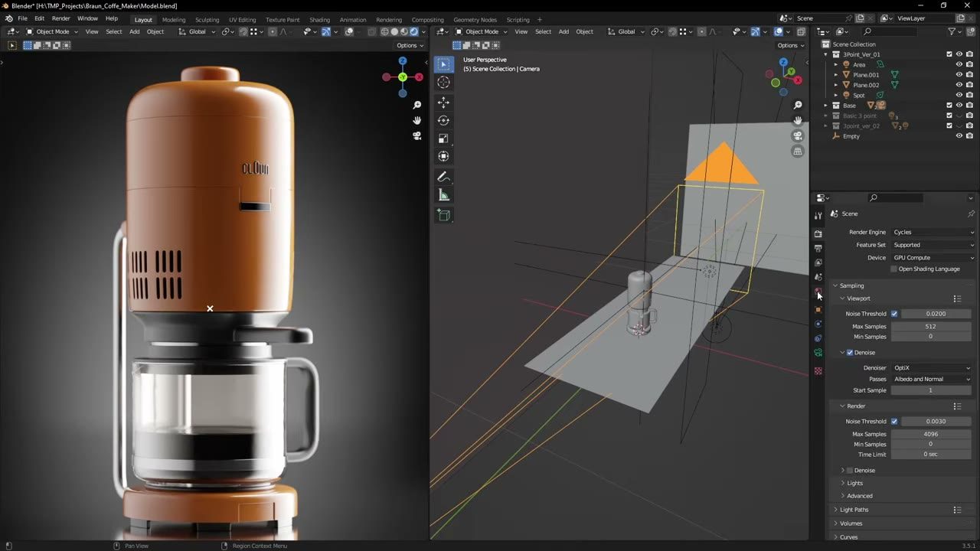Open the Texture properties tab
Image resolution: width=980 pixels, height=551 pixels.
(x=818, y=371)
